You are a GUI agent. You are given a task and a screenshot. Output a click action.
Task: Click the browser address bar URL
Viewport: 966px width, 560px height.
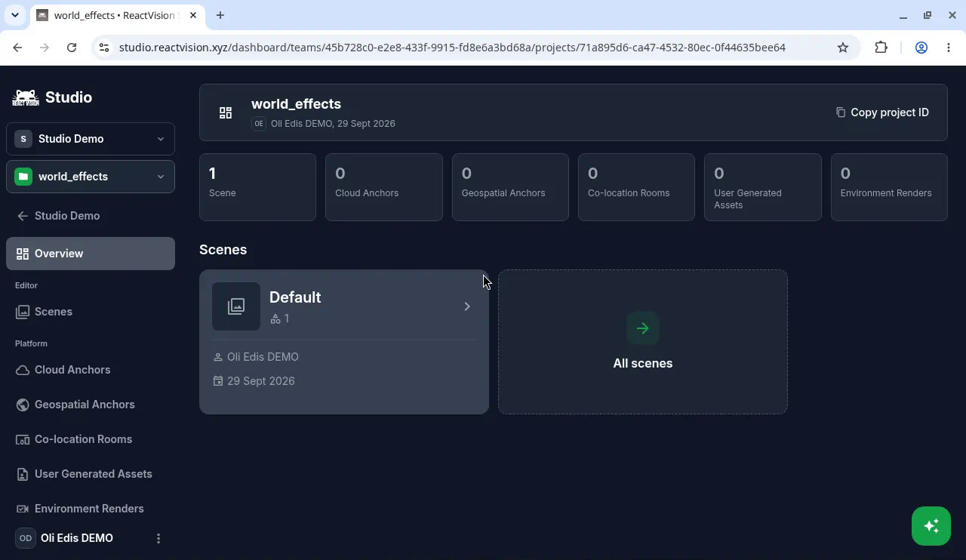pos(452,48)
